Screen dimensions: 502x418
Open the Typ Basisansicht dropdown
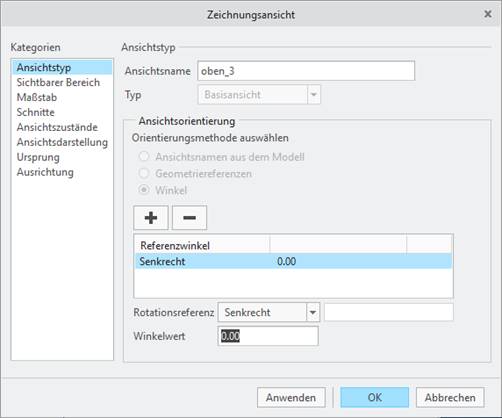click(x=259, y=95)
